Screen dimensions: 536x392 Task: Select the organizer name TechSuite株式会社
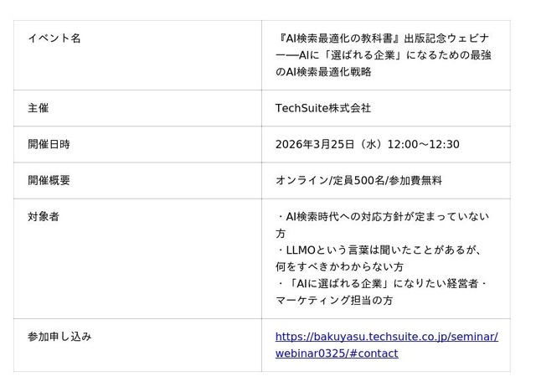(323, 108)
